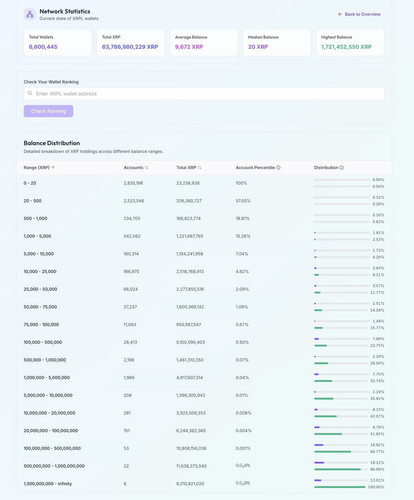The image size is (414, 500).
Task: Click the accounts count '27,237'
Action: point(130,307)
